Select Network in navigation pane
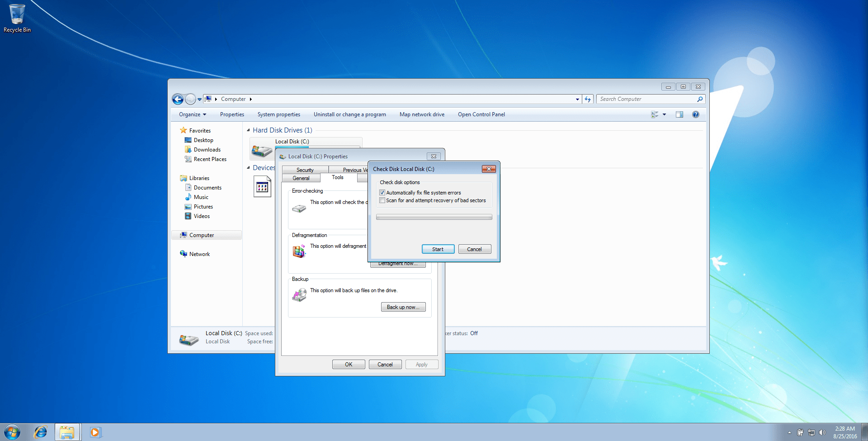The image size is (868, 441). pos(199,254)
